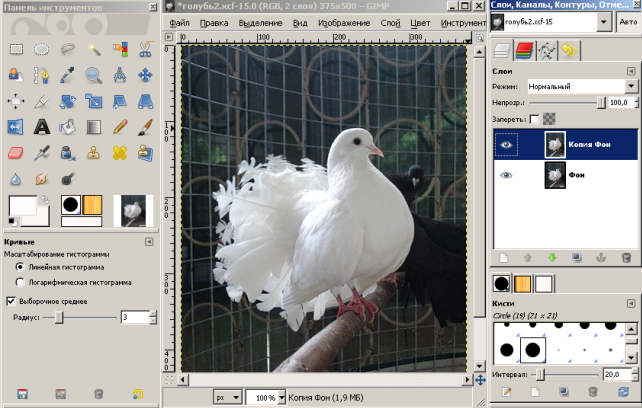Open the layer mode dropdown
The image size is (642, 408).
631,86
